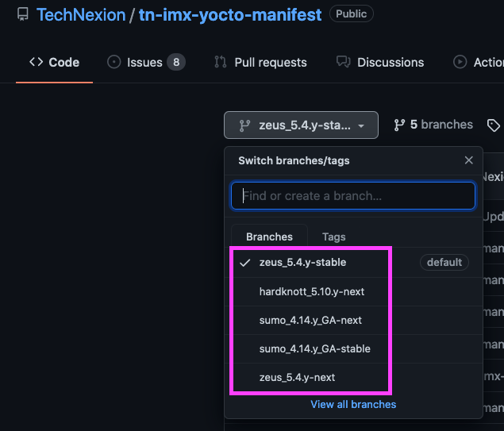This screenshot has width=504, height=431.
Task: Select the Branches tab in the popup
Action: [269, 237]
